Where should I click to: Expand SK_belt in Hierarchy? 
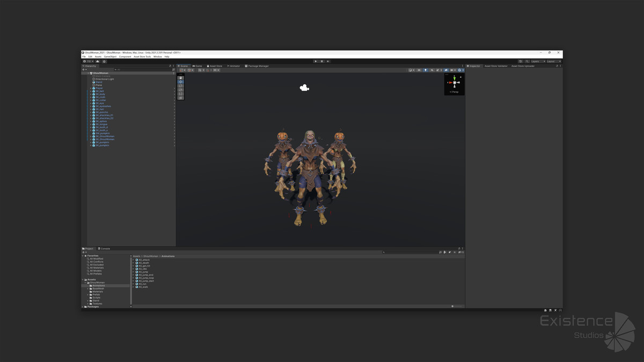tap(91, 91)
